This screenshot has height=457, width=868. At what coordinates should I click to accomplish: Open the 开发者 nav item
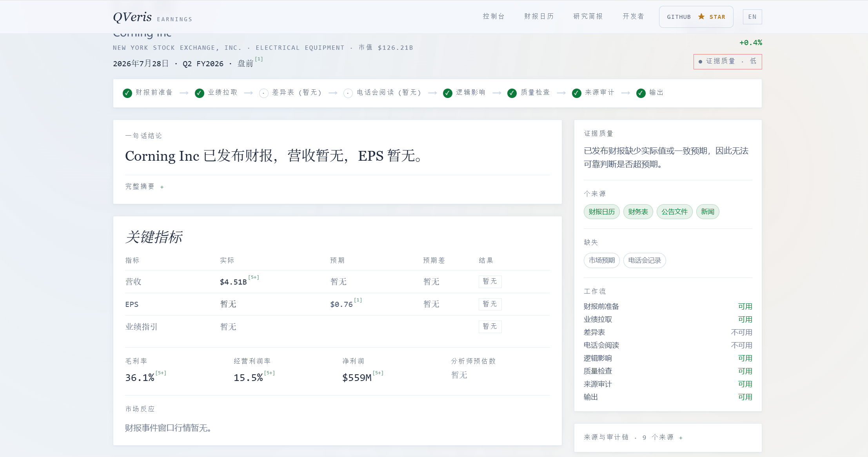click(x=634, y=16)
